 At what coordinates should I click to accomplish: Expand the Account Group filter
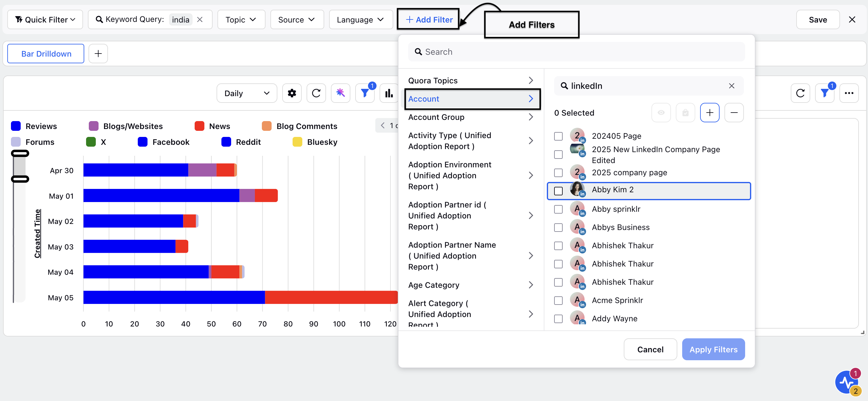(x=471, y=117)
